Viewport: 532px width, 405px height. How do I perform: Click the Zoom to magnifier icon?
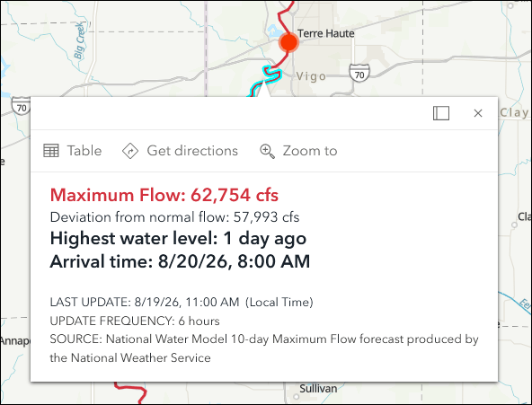[267, 151]
